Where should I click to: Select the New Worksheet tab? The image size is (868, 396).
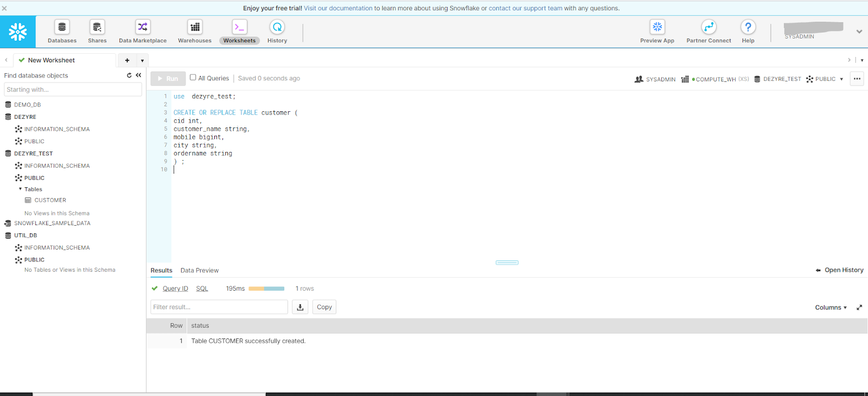[x=52, y=60]
